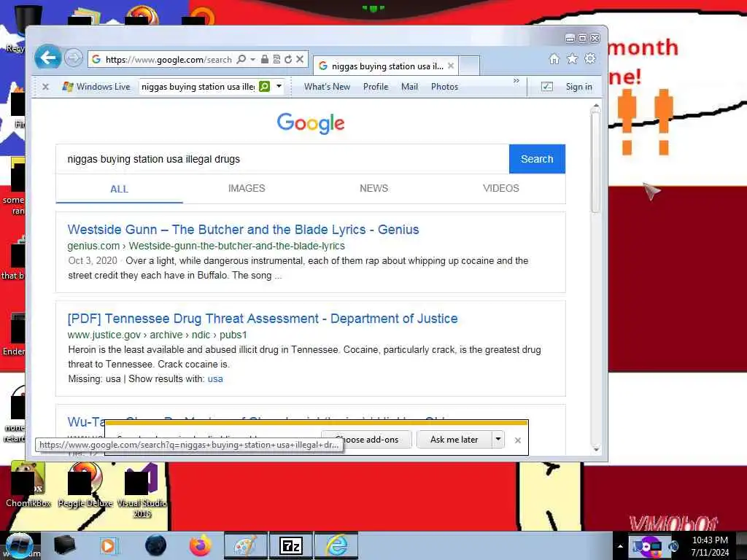Click the scrollbar down arrow

point(596,449)
